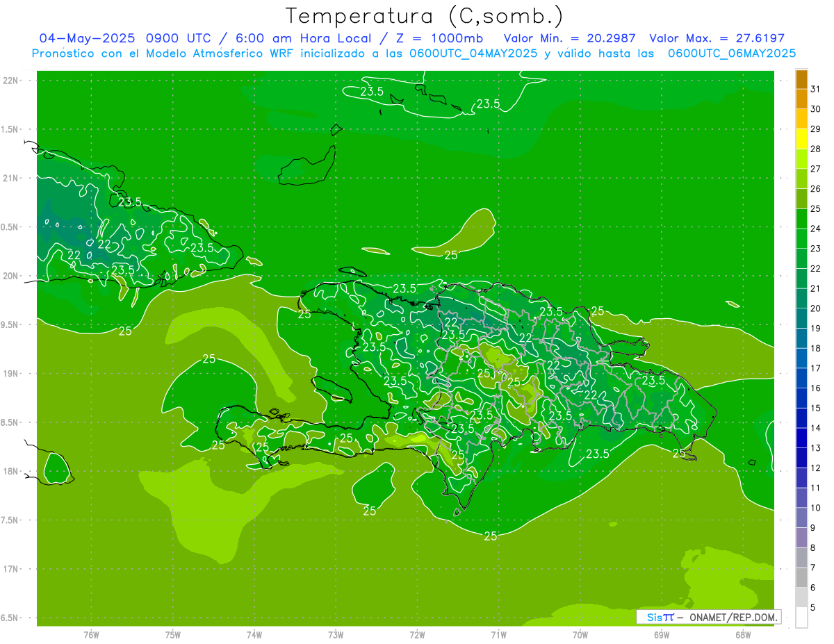
Task: Click the 'Temperatura (C,somb.)' title
Action: (424, 16)
